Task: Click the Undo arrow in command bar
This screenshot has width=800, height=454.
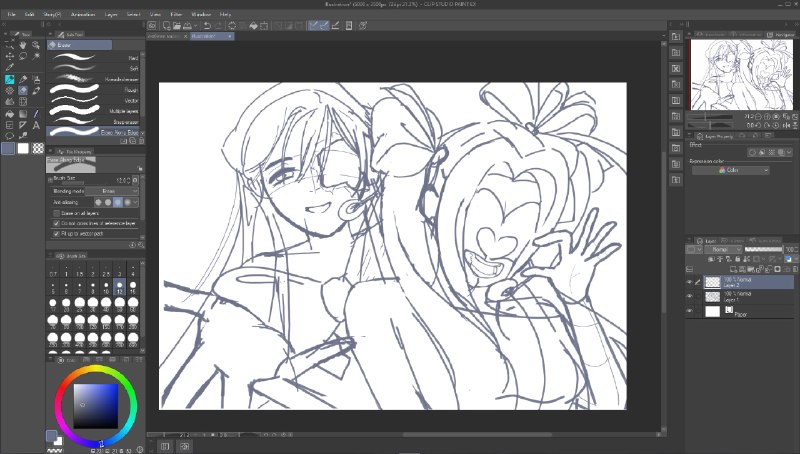Action: click(207, 26)
